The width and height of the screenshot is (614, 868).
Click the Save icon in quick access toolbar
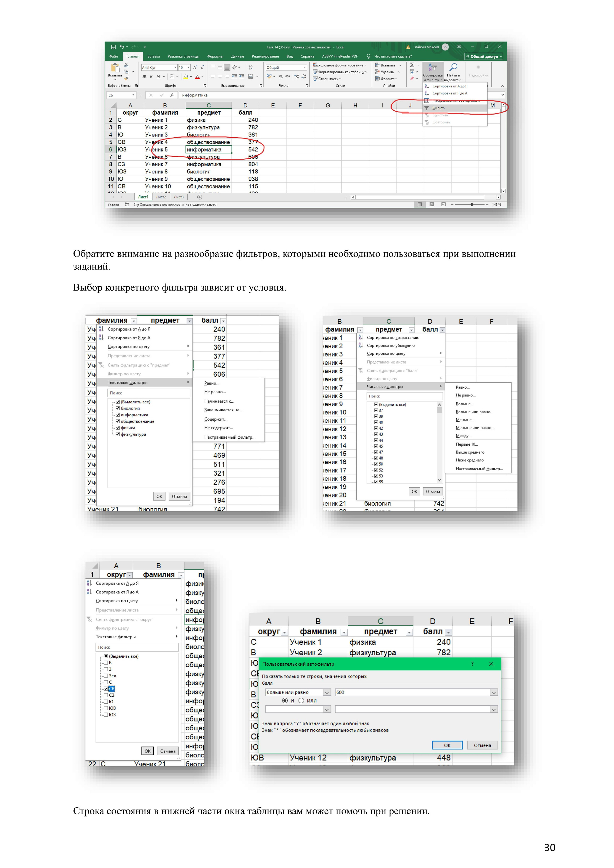[113, 47]
